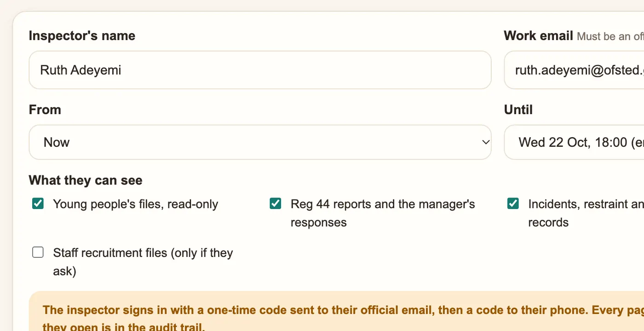Open the From dropdown showing Now

(x=260, y=142)
